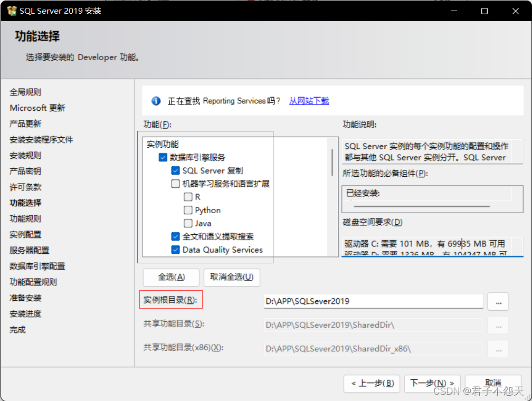Select 功能规则 step in sidebar

(x=25, y=218)
